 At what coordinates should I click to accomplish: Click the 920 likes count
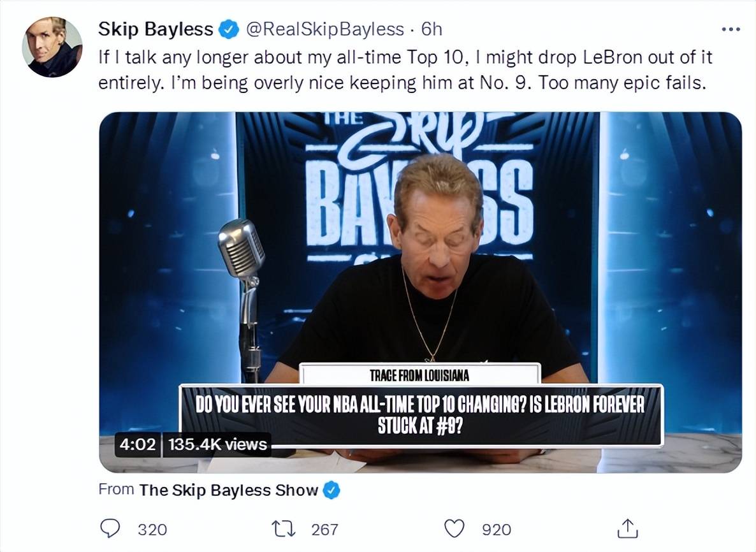point(497,529)
